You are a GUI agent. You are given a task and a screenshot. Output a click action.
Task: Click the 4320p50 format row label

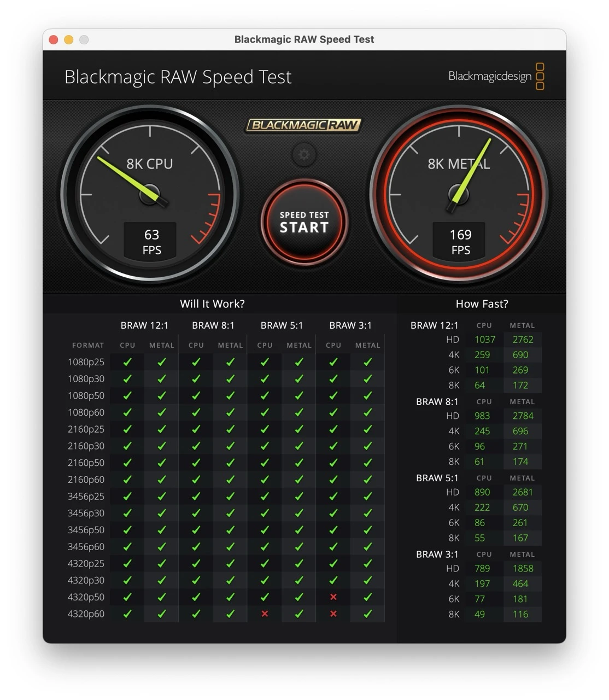pyautogui.click(x=86, y=597)
